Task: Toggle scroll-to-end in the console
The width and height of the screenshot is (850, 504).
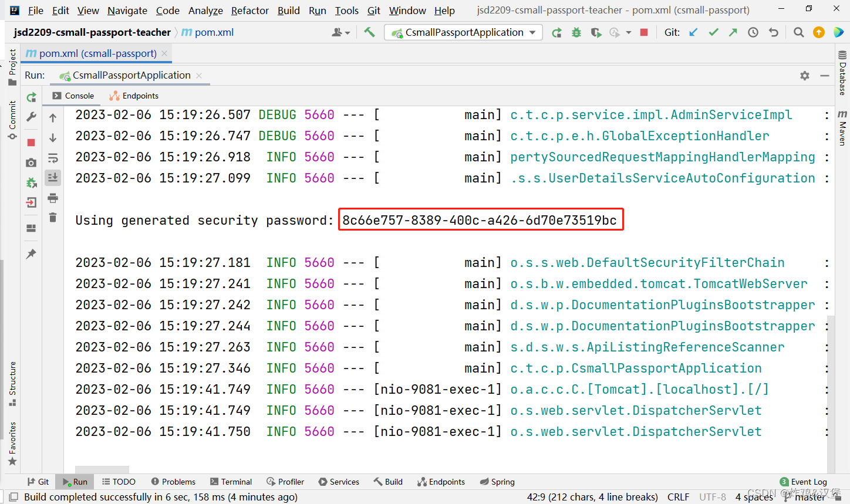Action: (x=53, y=178)
